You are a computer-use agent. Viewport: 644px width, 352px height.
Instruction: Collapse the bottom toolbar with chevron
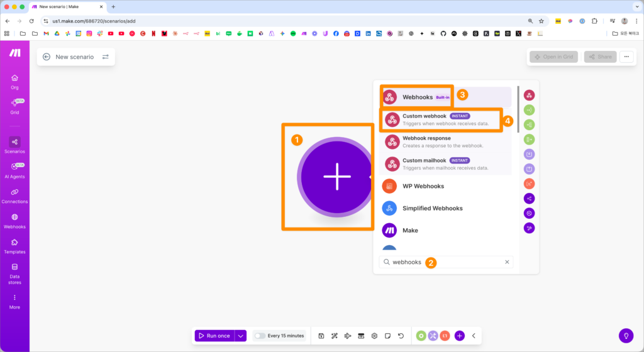(474, 336)
